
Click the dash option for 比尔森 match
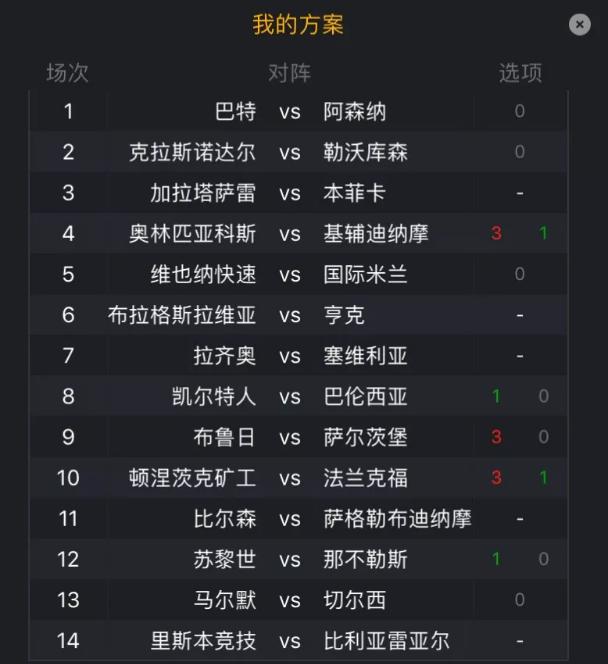click(520, 519)
